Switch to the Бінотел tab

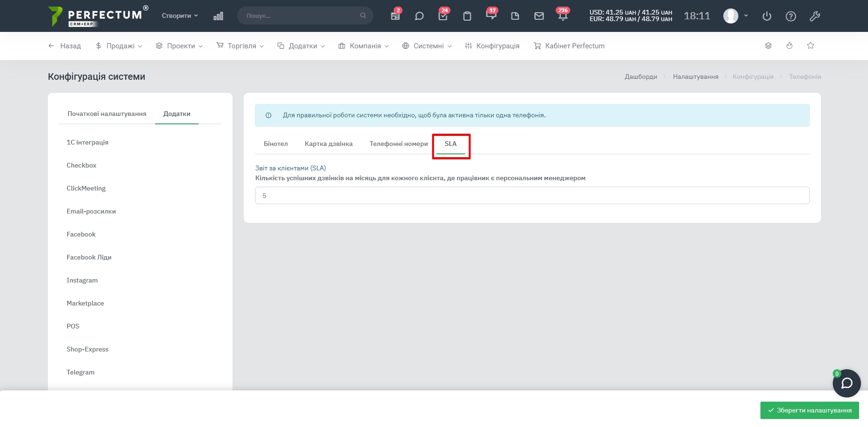[276, 144]
